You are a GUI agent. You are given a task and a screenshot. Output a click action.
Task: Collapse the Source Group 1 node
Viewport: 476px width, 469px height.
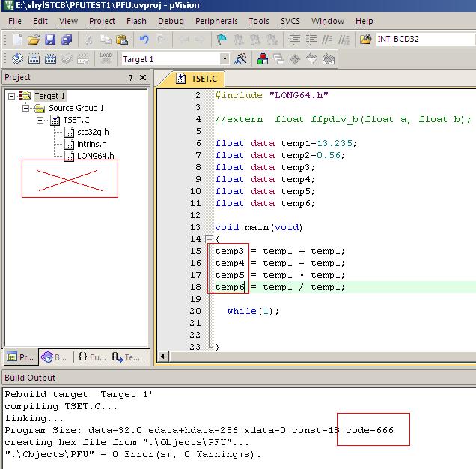pyautogui.click(x=25, y=108)
